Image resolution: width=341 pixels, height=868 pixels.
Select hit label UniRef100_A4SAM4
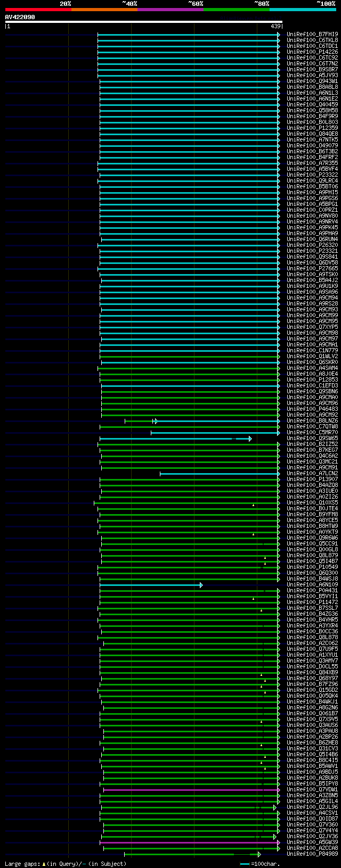312,368
